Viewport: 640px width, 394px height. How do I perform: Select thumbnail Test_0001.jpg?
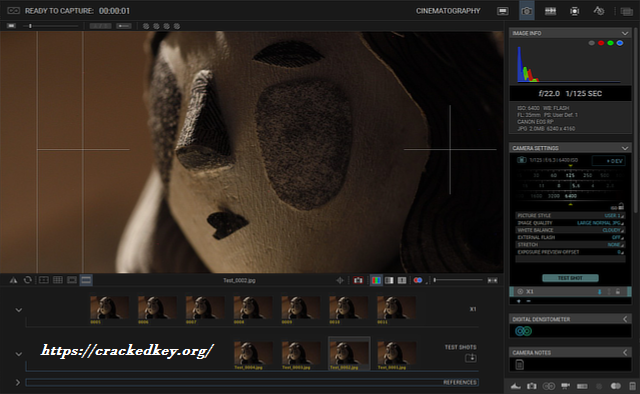[x=397, y=353]
